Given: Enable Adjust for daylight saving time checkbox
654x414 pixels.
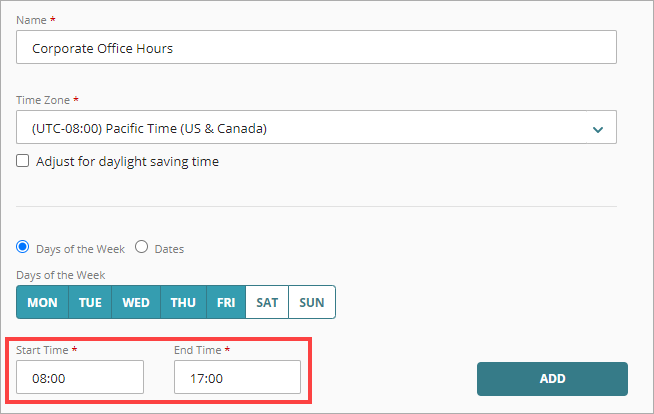Looking at the screenshot, I should 23,161.
